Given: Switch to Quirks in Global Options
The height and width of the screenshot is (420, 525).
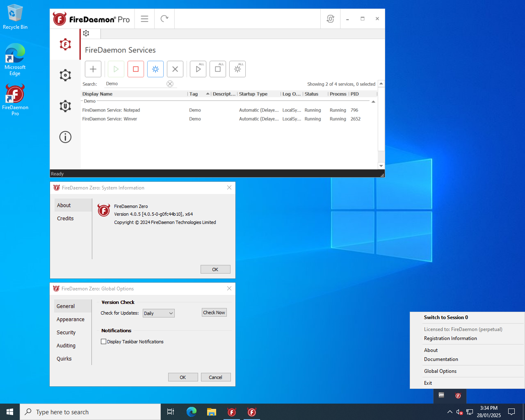Looking at the screenshot, I should pos(73,358).
